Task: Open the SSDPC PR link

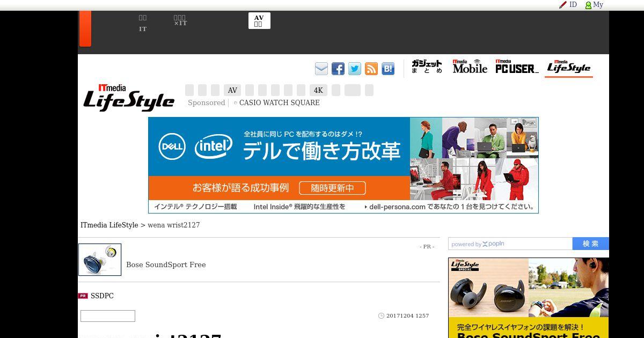Action: coord(102,296)
